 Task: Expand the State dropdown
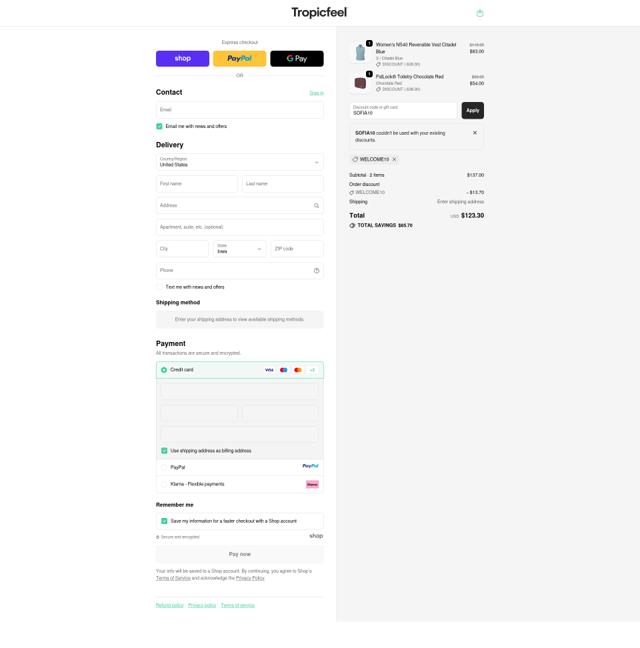pyautogui.click(x=240, y=249)
